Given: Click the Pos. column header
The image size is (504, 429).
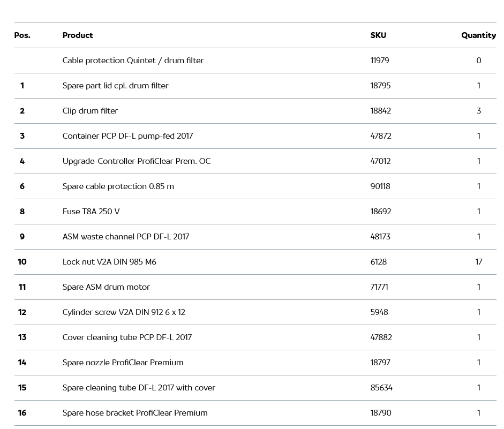Looking at the screenshot, I should coord(22,35).
